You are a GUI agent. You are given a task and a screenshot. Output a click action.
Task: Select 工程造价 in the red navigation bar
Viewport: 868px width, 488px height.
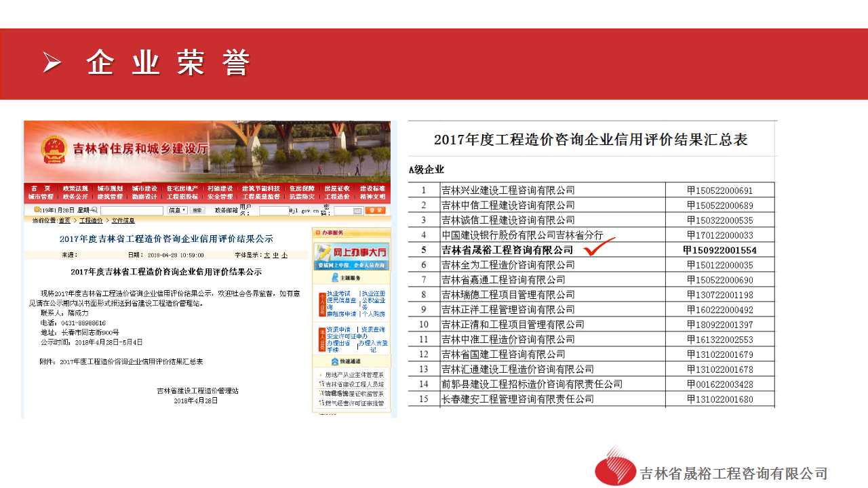point(337,197)
